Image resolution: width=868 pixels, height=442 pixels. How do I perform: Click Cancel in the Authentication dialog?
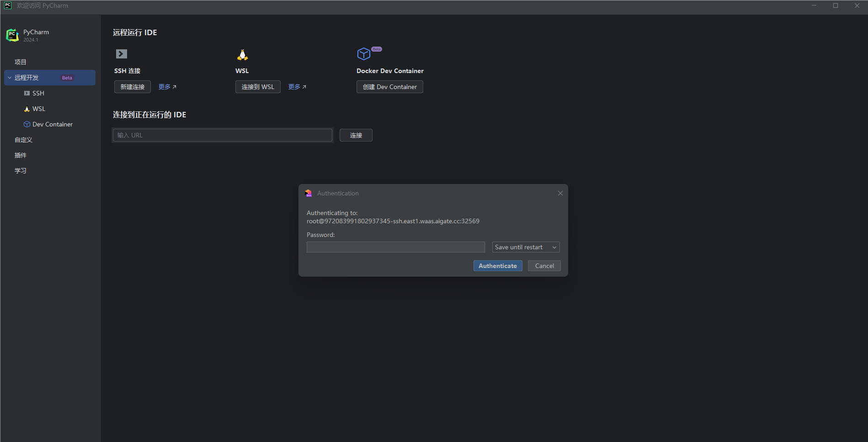coord(544,266)
